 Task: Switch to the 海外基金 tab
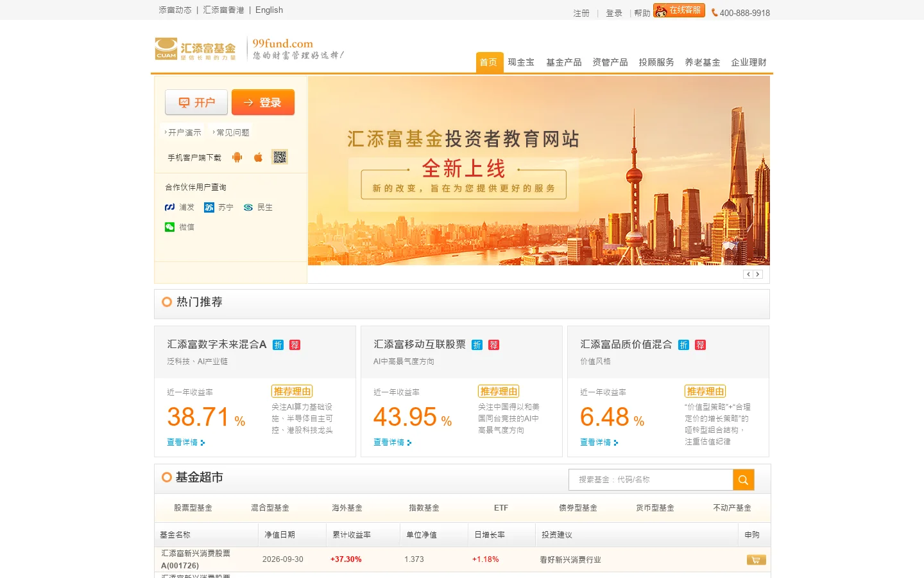pyautogui.click(x=347, y=508)
